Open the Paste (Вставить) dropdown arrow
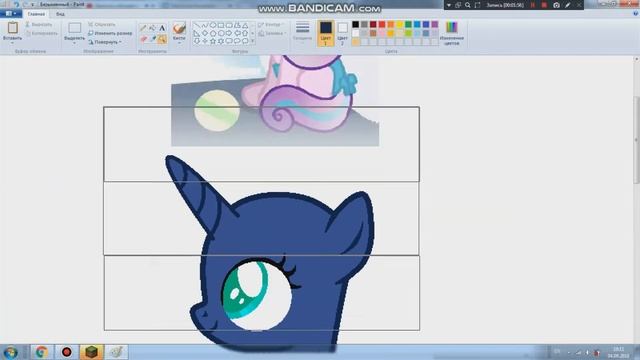Image resolution: width=640 pixels, height=360 pixels. point(12,43)
